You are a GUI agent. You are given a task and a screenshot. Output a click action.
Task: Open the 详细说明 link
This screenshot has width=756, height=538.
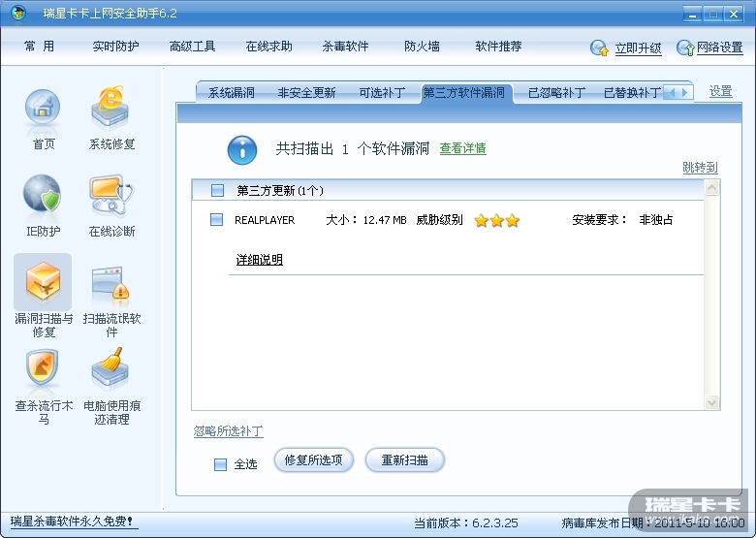(x=260, y=260)
